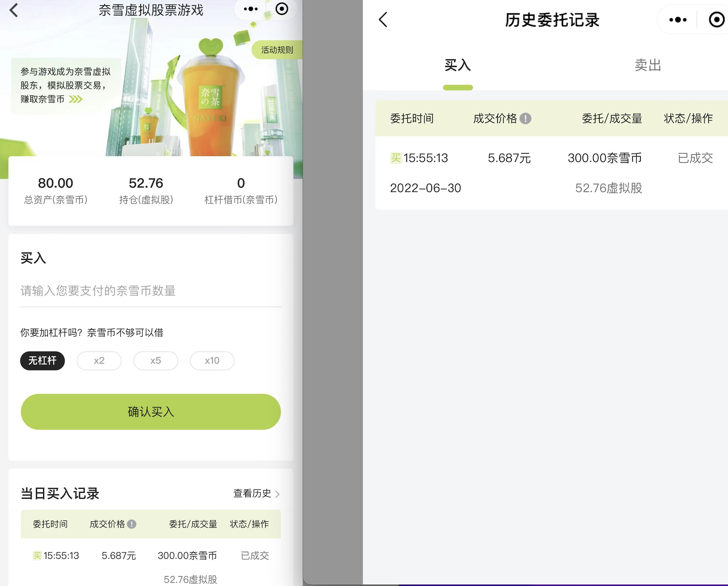Go back from the 历史委托记录 page
Image resolution: width=728 pixels, height=586 pixels.
pyautogui.click(x=383, y=20)
